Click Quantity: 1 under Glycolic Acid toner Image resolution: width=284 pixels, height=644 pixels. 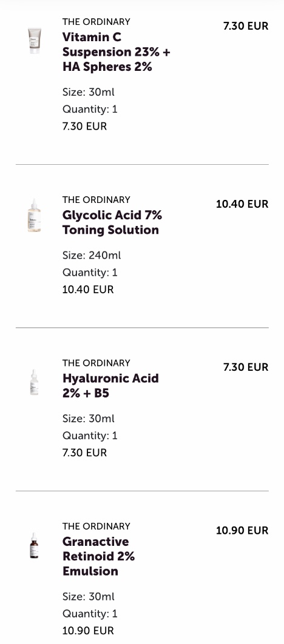coord(90,273)
